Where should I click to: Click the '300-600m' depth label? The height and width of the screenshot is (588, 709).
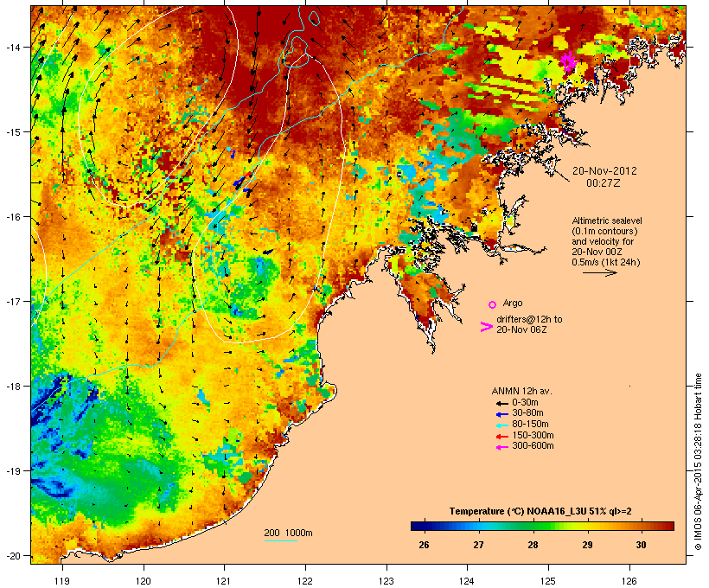click(x=533, y=446)
